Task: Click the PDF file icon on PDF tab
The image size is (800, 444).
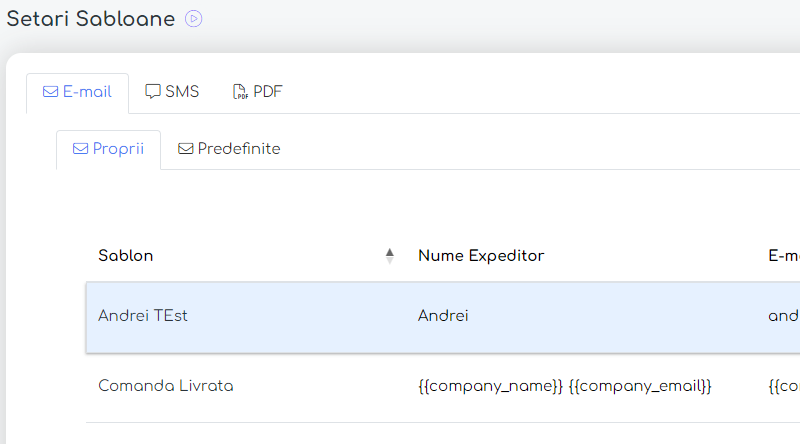Action: 241,92
